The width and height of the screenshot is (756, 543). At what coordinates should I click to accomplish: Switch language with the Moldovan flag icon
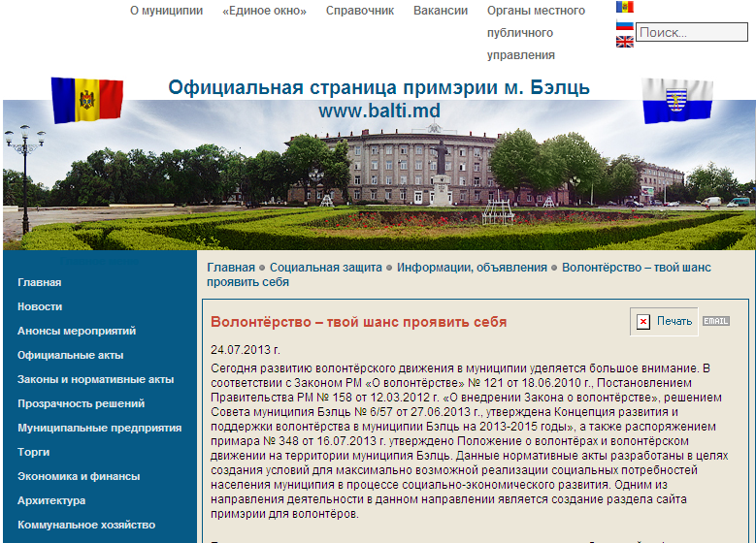[x=624, y=7]
